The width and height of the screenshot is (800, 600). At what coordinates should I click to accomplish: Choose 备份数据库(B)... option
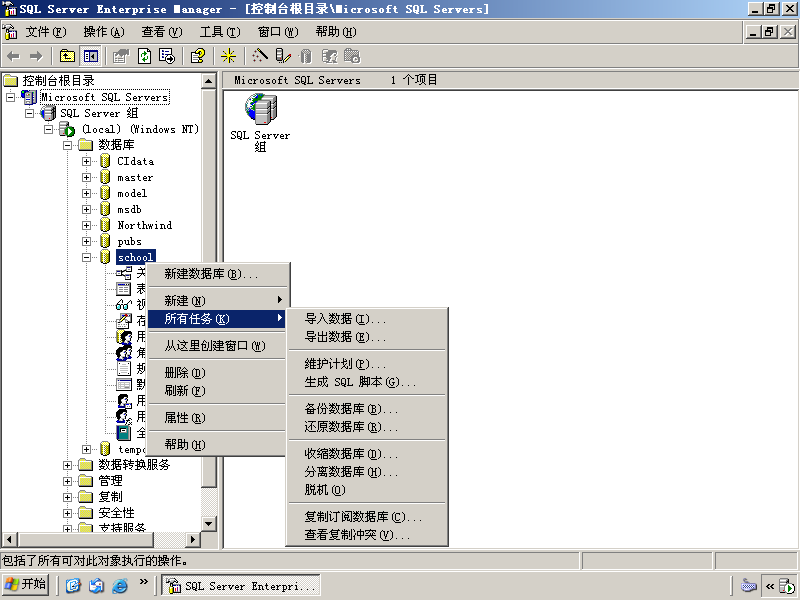367,409
